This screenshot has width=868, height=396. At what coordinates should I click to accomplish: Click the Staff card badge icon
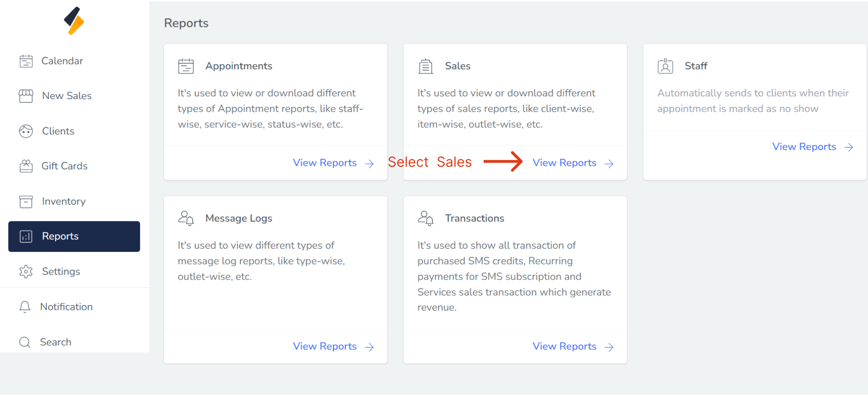[x=665, y=66]
